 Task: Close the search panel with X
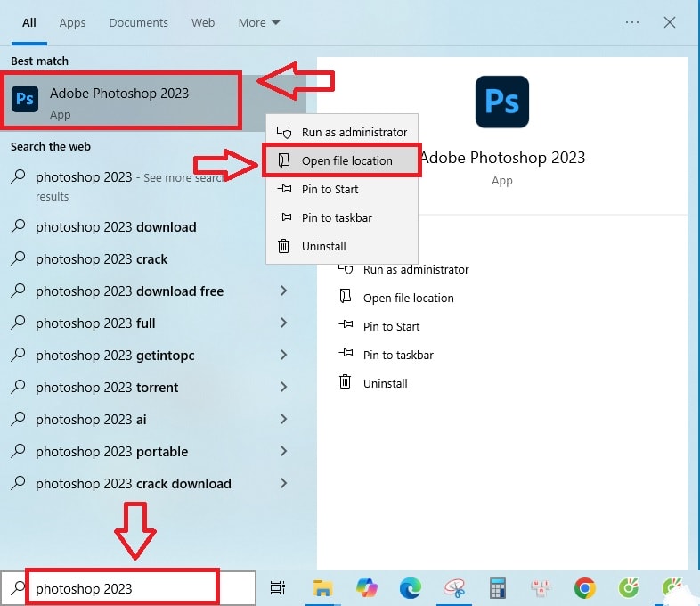point(669,22)
